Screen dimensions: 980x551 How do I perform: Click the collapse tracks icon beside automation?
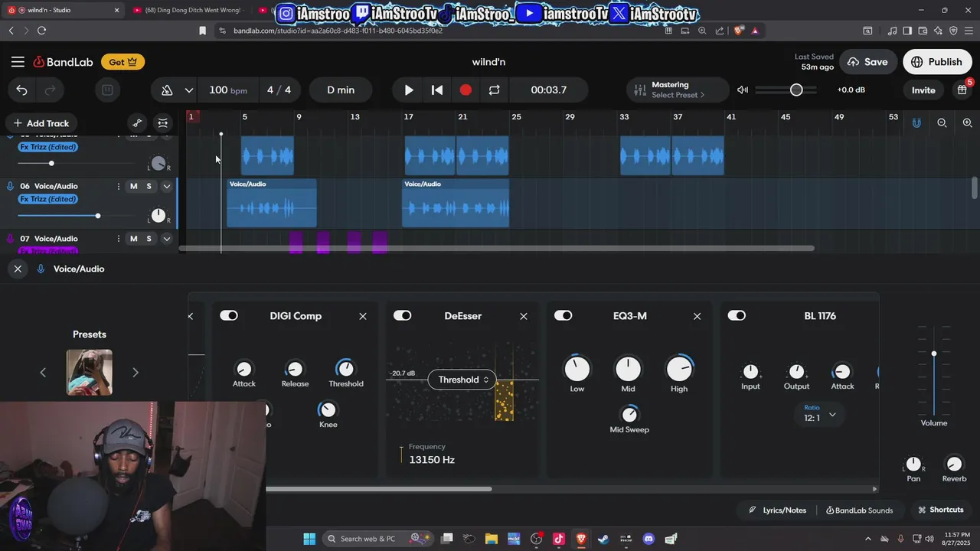tap(163, 123)
